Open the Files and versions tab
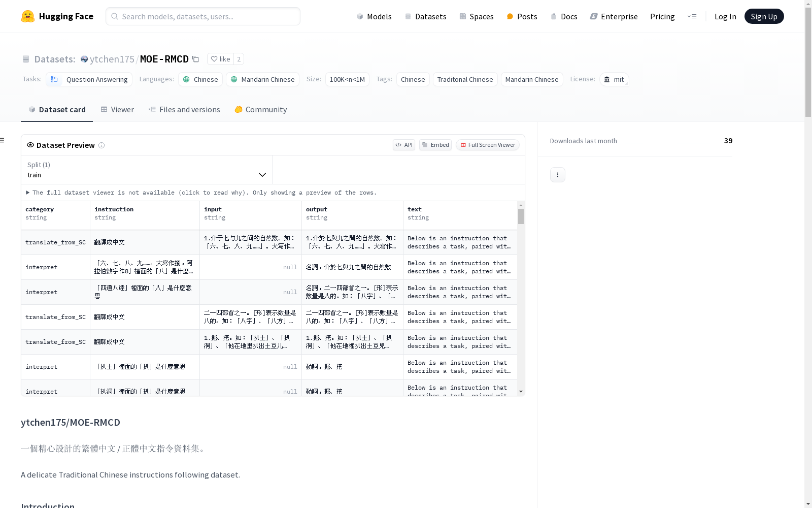 [x=184, y=110]
